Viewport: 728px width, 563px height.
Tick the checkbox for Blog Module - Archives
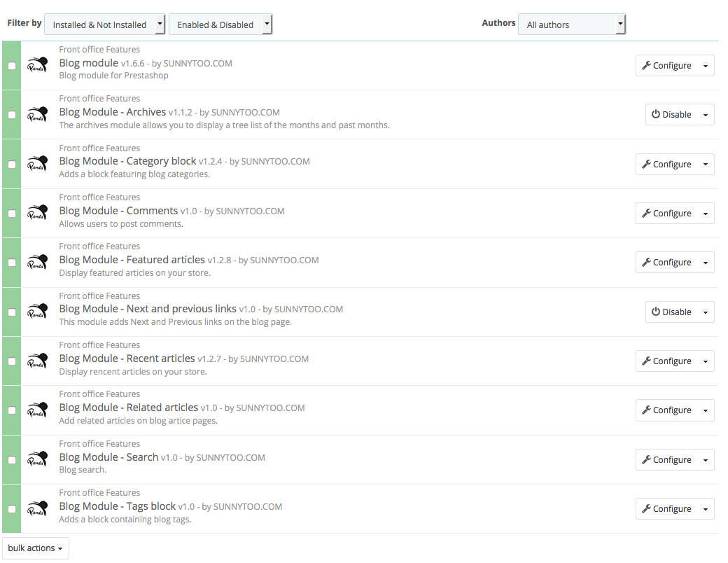coord(12,116)
